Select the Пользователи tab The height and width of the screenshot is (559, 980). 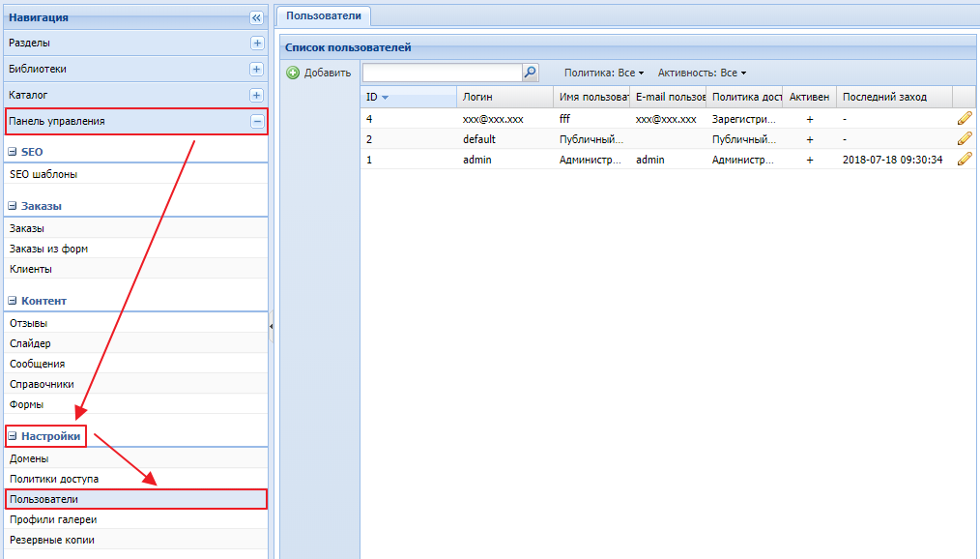(x=324, y=15)
